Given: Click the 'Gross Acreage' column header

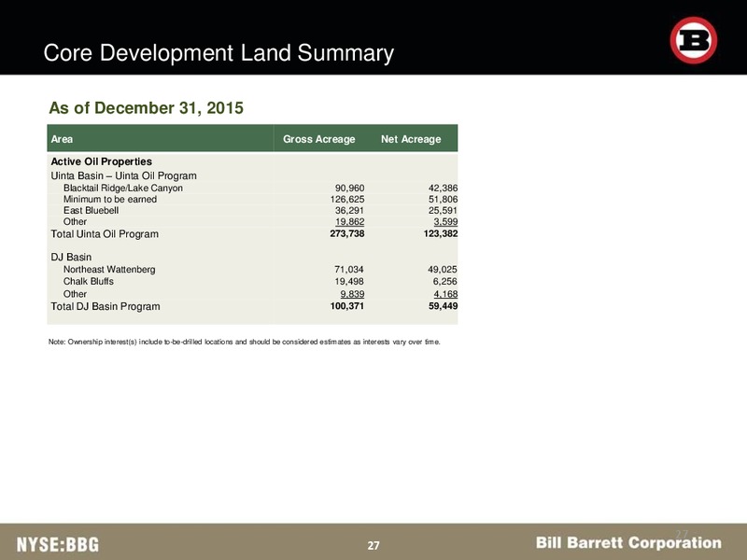Looking at the screenshot, I should pyautogui.click(x=318, y=139).
